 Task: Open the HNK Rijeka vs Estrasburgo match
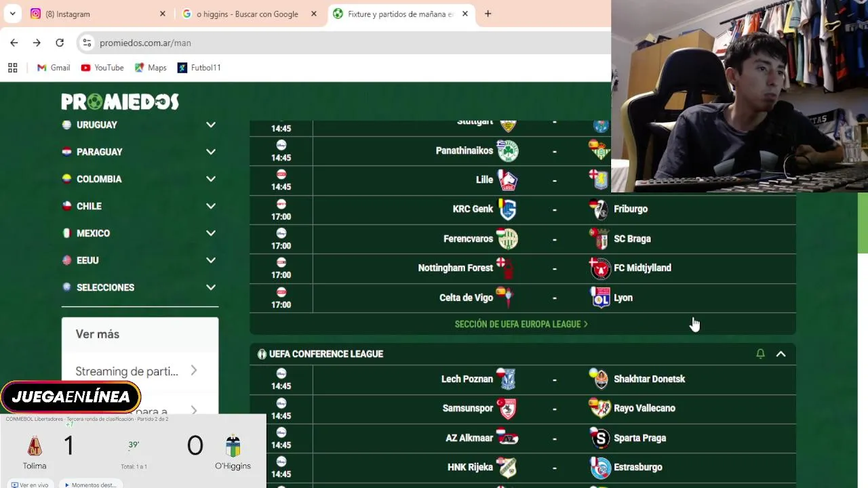[523, 468]
